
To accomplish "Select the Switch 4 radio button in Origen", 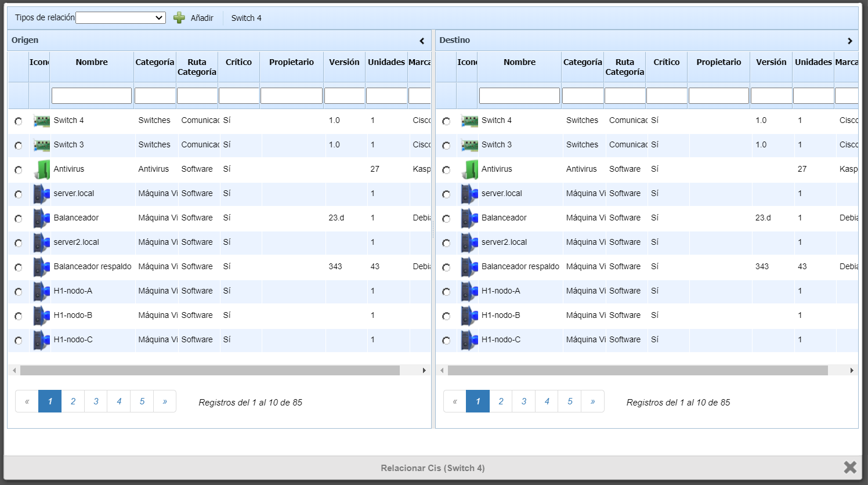I will pos(19,121).
